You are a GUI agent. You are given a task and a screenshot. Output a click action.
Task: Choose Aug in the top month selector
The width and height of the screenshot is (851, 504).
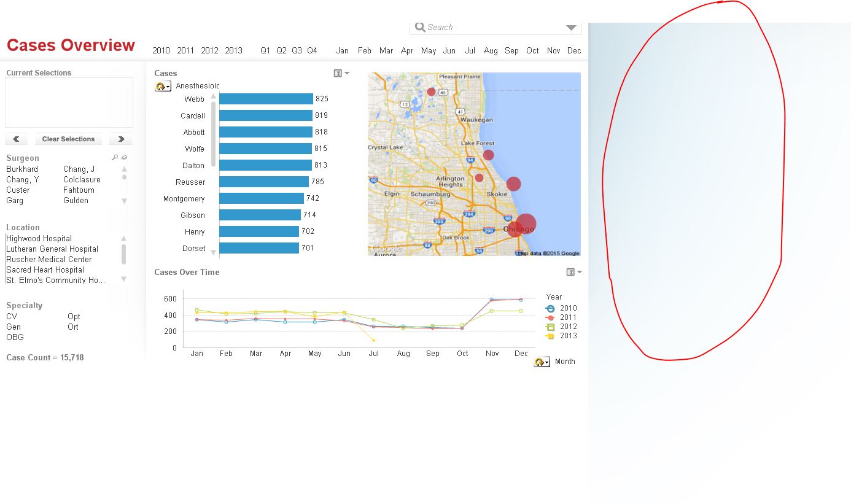[491, 50]
